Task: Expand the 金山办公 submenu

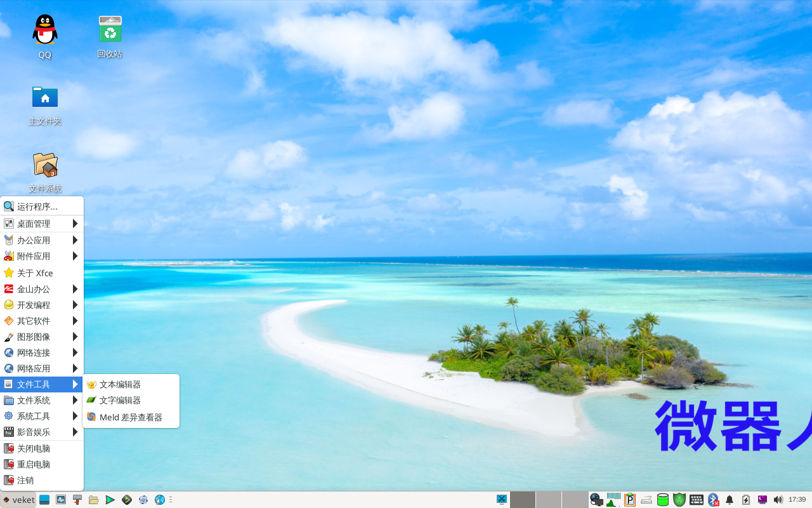Action: click(42, 289)
